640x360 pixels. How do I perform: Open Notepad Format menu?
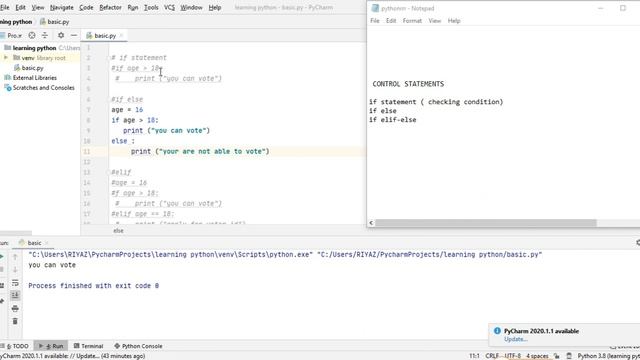pyautogui.click(x=412, y=20)
